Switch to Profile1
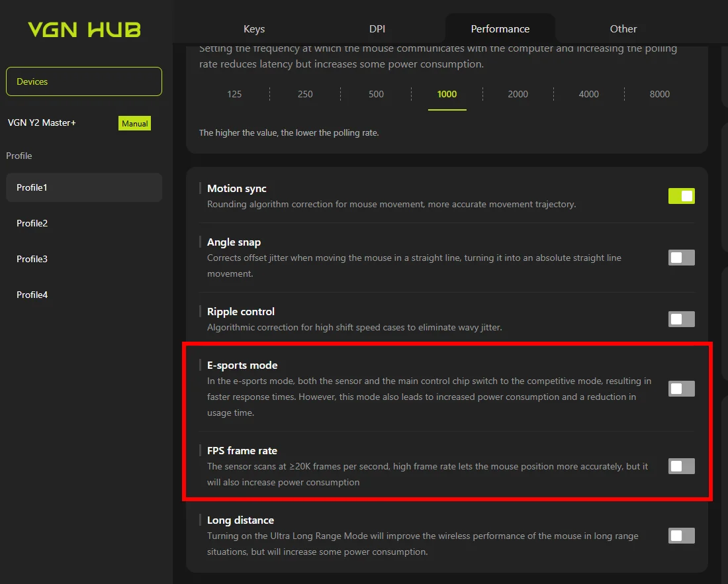 [84, 187]
